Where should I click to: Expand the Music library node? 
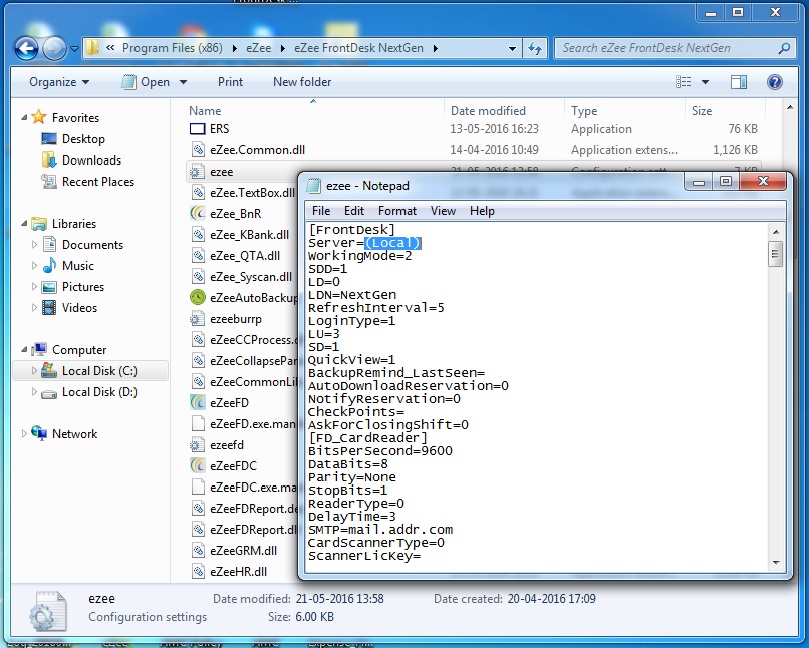point(34,266)
